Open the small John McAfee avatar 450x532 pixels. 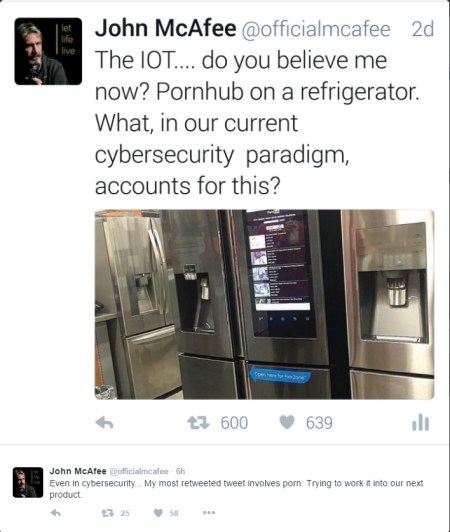click(28, 482)
